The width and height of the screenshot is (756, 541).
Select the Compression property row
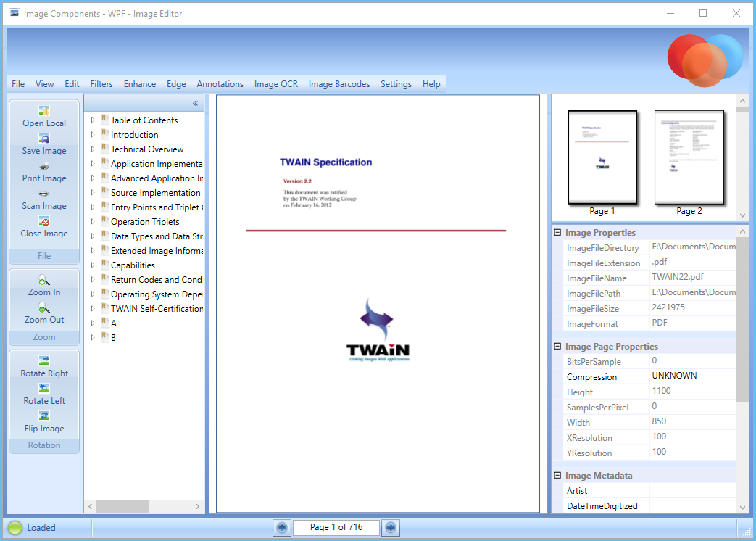pos(650,376)
